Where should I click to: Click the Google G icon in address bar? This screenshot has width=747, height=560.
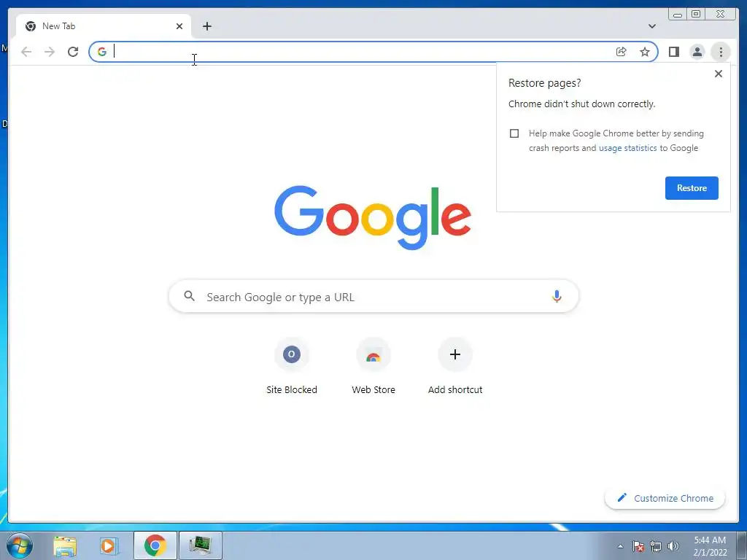tap(102, 52)
